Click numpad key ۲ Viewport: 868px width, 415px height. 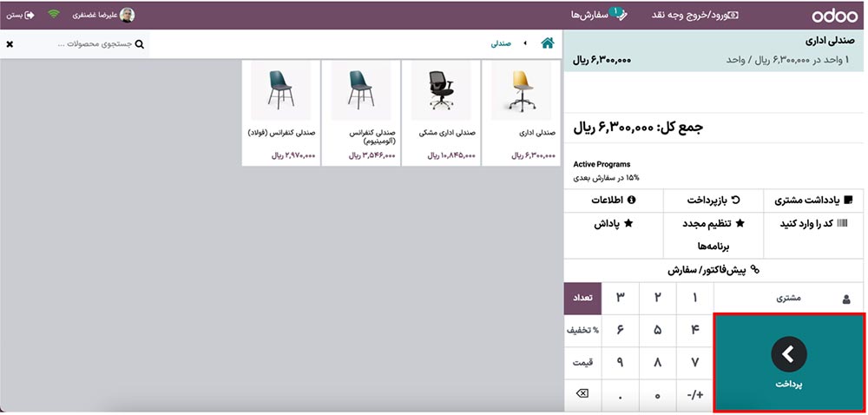pyautogui.click(x=658, y=299)
